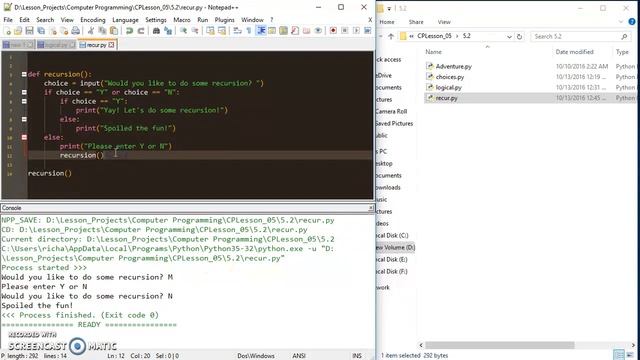Open Find with the binoculars icon

[x=156, y=31]
